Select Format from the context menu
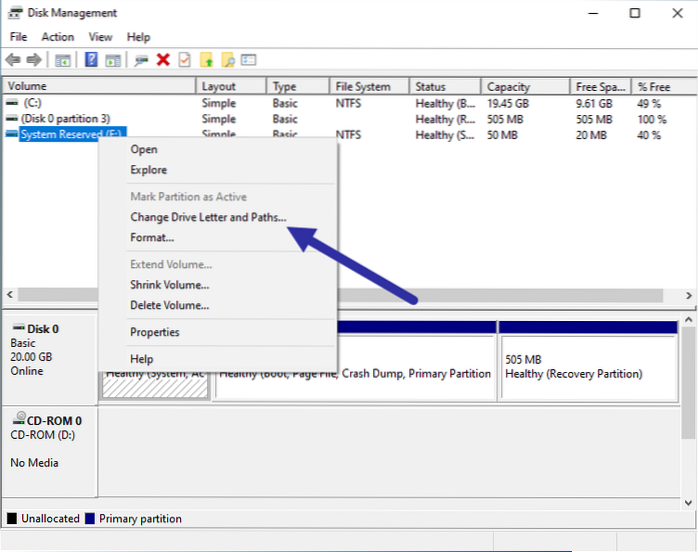Image resolution: width=698 pixels, height=552 pixels. point(152,238)
